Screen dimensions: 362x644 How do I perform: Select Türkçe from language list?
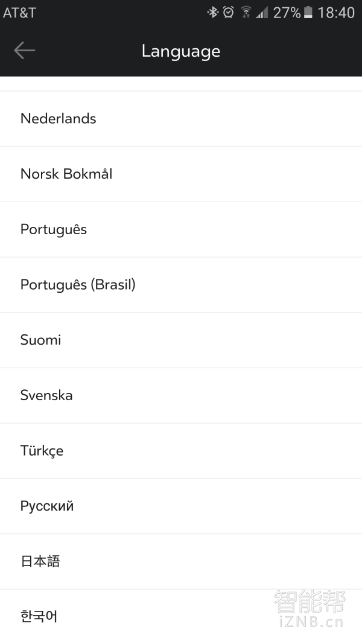pyautogui.click(x=42, y=451)
